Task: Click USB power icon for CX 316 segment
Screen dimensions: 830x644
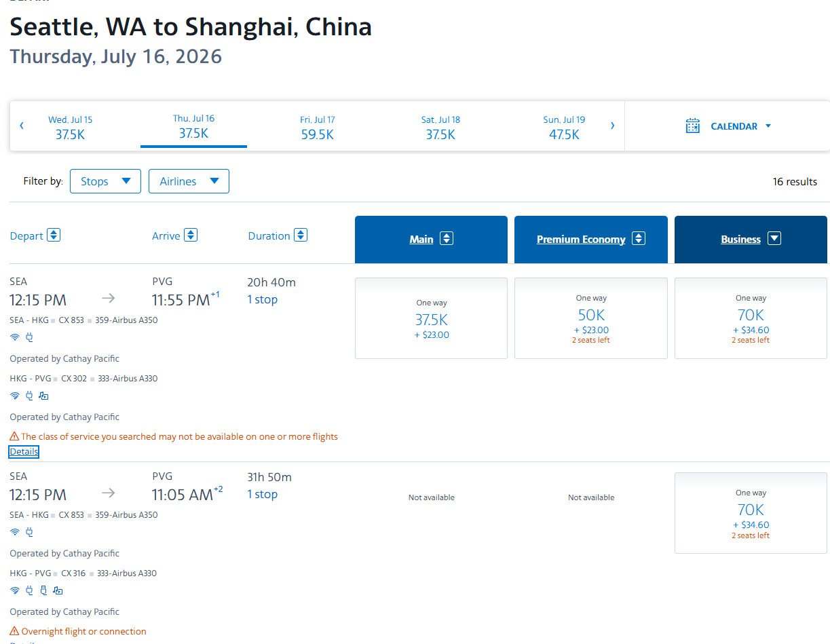Action: coord(43,590)
